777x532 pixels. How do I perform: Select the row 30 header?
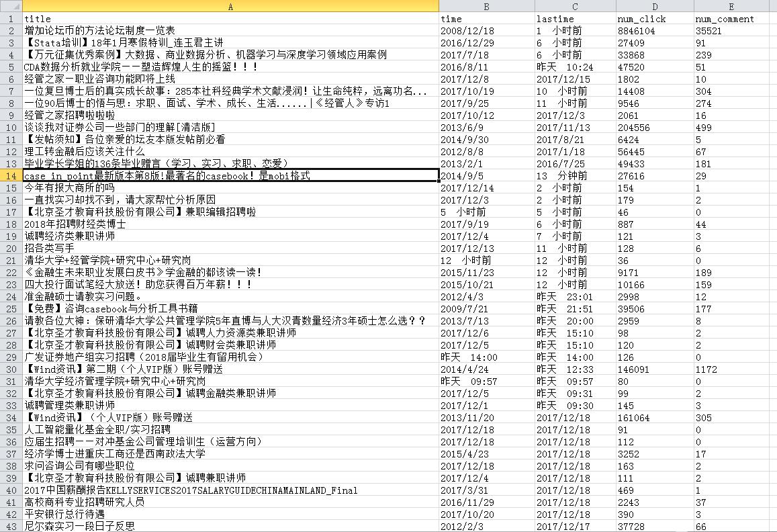tap(11, 369)
